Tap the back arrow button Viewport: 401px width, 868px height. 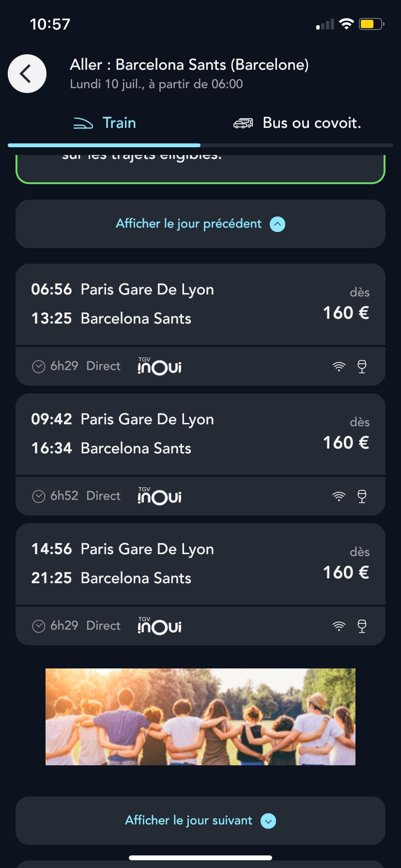point(27,74)
